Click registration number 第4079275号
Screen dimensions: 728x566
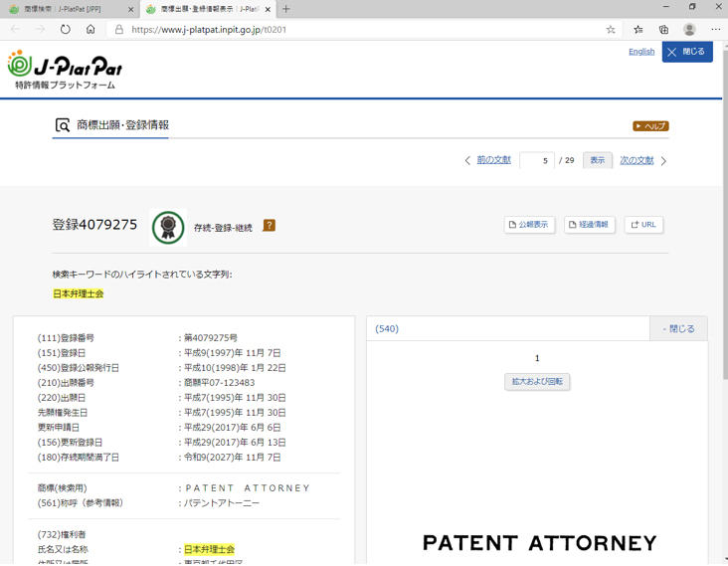pos(211,338)
